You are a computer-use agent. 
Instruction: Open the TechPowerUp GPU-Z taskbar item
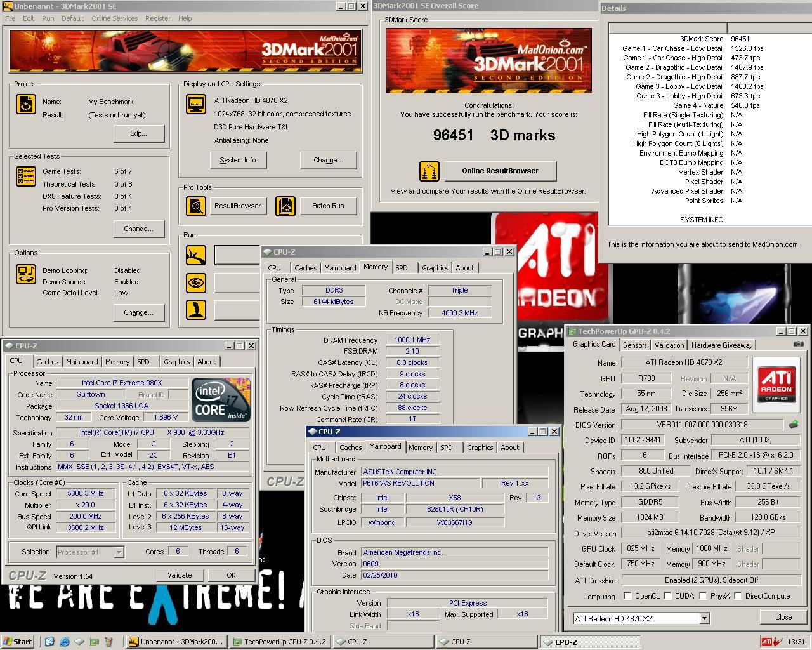coord(279,642)
